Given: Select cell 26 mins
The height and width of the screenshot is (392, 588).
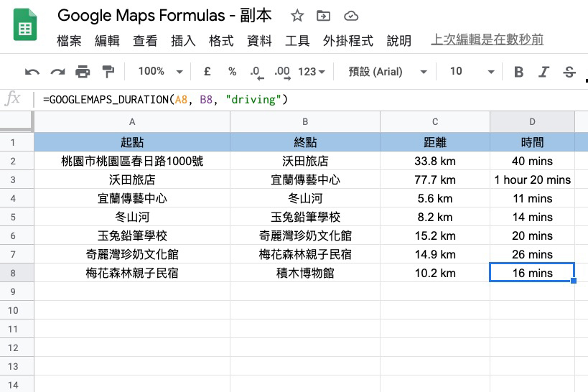Looking at the screenshot, I should coord(532,254).
